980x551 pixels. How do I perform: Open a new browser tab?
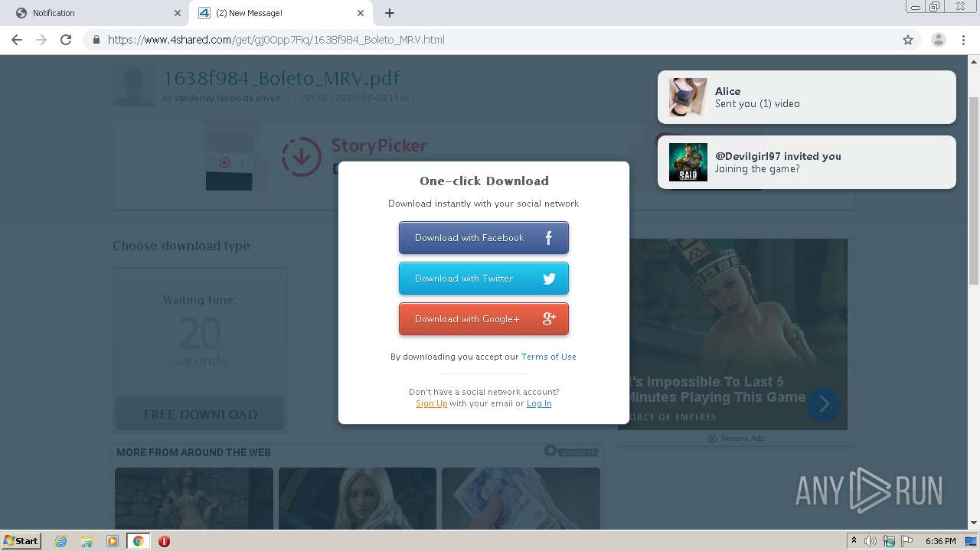point(390,13)
